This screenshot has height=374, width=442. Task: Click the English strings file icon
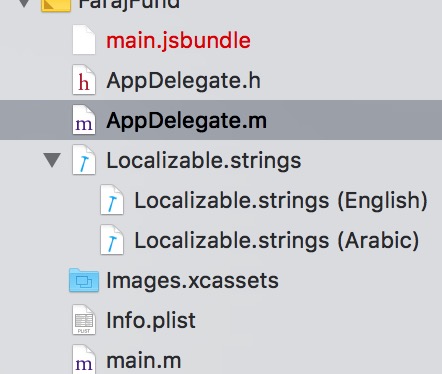(112, 200)
